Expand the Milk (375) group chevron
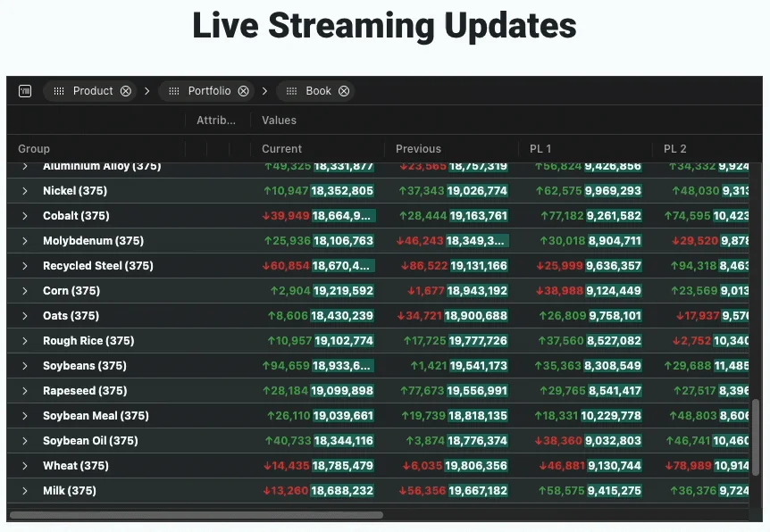 [x=25, y=491]
